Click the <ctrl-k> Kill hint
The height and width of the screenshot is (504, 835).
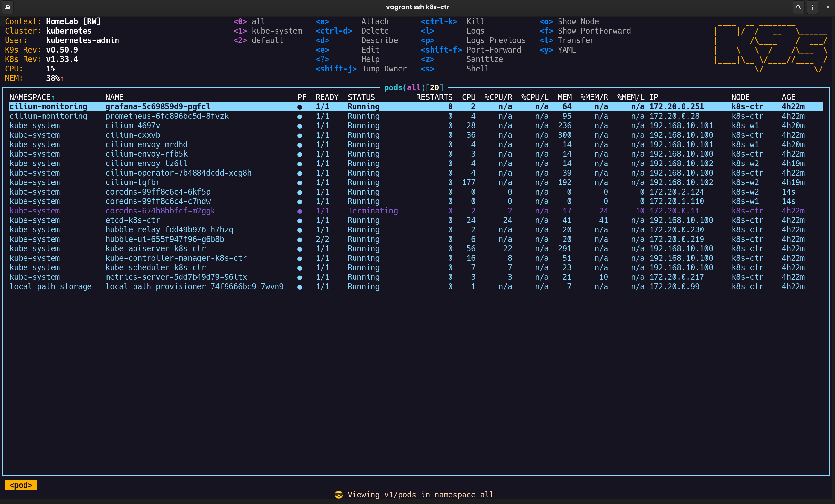(x=453, y=21)
